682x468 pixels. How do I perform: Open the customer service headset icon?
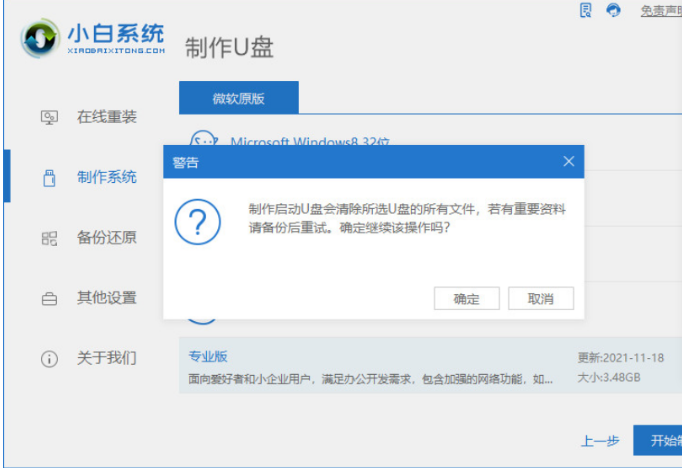[x=613, y=10]
